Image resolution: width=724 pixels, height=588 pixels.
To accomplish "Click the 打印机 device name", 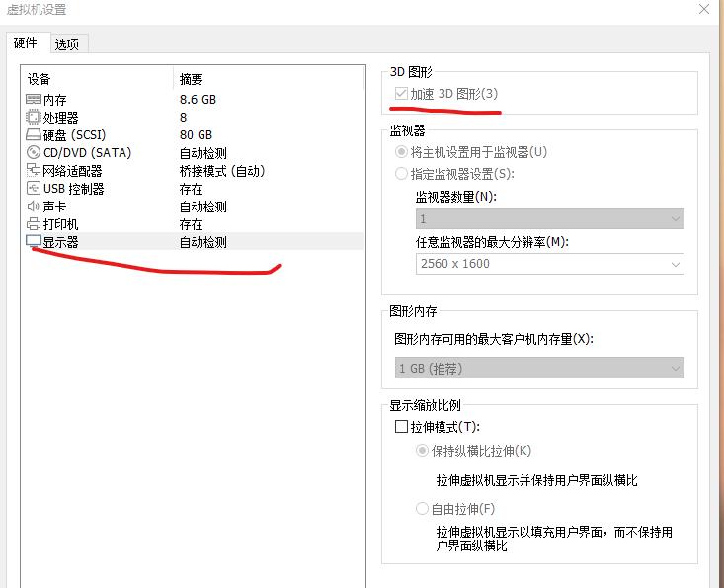I will coord(61,224).
